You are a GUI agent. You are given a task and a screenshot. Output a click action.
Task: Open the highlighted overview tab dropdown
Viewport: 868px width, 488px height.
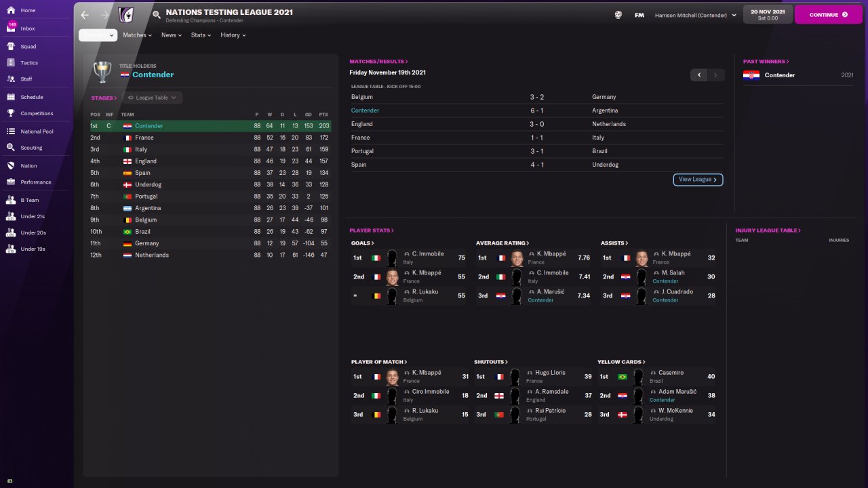tap(98, 35)
